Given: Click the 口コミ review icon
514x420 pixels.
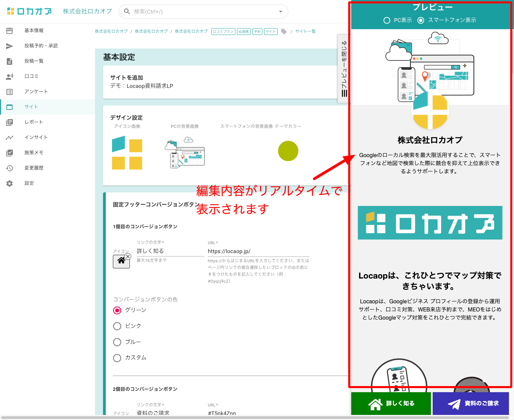Looking at the screenshot, I should 9,76.
